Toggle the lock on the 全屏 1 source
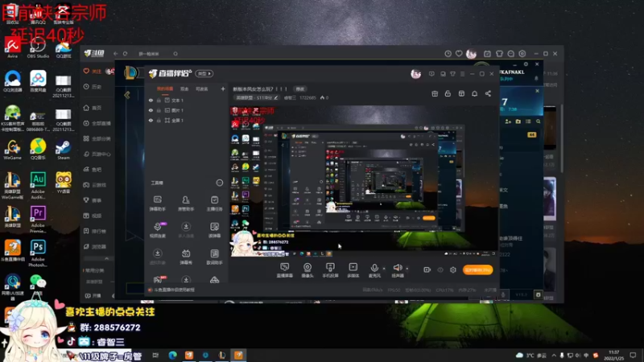 coord(159,121)
